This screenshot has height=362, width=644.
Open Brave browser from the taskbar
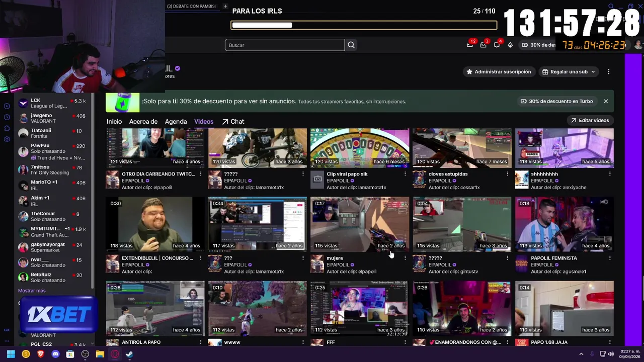click(x=40, y=354)
